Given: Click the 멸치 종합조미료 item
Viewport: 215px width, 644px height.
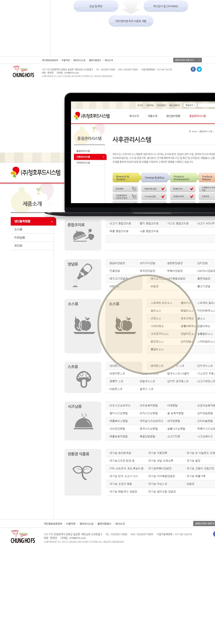Looking at the screenshot, I should tap(149, 224).
